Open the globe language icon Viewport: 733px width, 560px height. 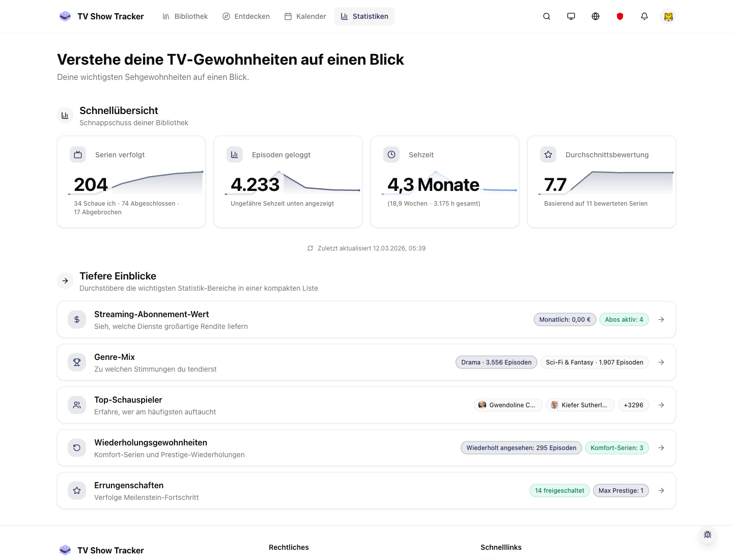pos(595,16)
